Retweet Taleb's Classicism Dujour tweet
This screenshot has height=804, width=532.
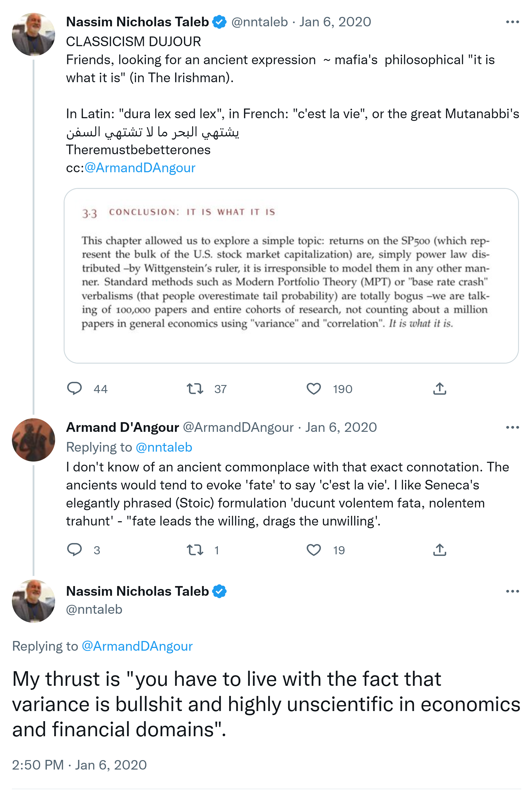pyautogui.click(x=195, y=388)
